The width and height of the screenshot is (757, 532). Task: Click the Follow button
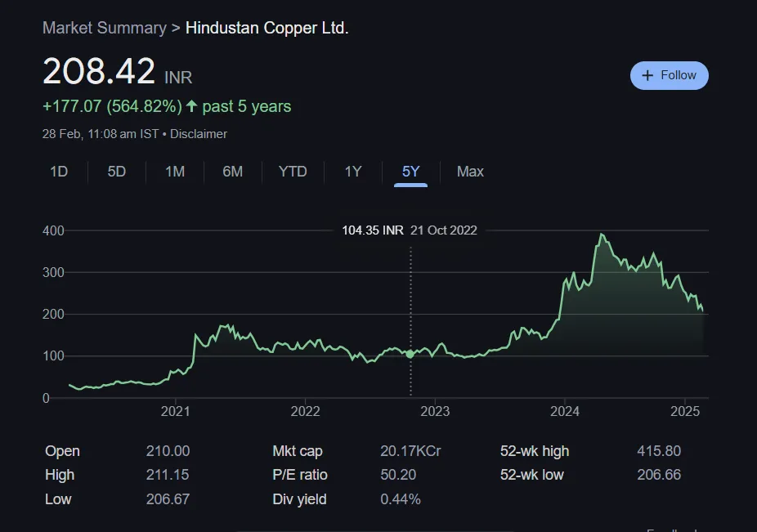pos(670,75)
